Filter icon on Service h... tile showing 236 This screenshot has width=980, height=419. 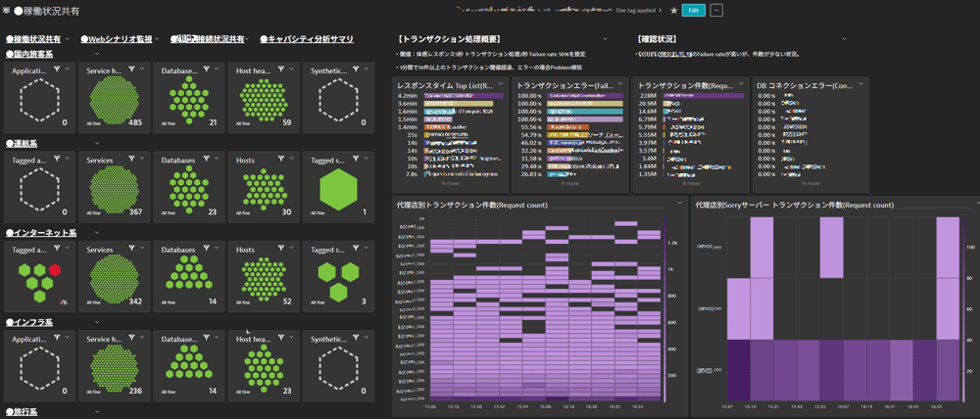[x=131, y=339]
